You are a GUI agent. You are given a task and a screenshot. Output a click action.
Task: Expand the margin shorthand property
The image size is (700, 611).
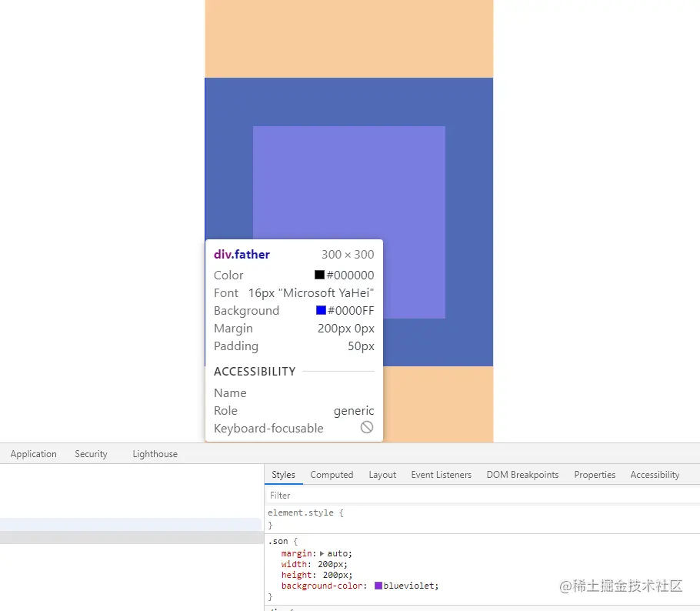[321, 553]
